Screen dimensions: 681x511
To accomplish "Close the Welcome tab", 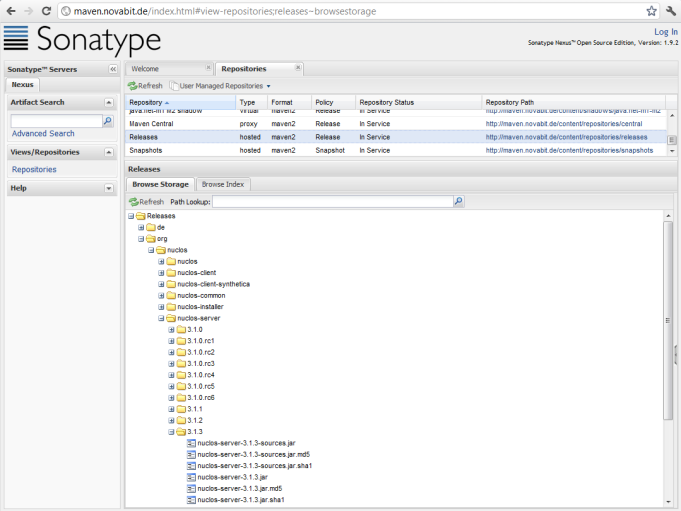I will click(208, 67).
